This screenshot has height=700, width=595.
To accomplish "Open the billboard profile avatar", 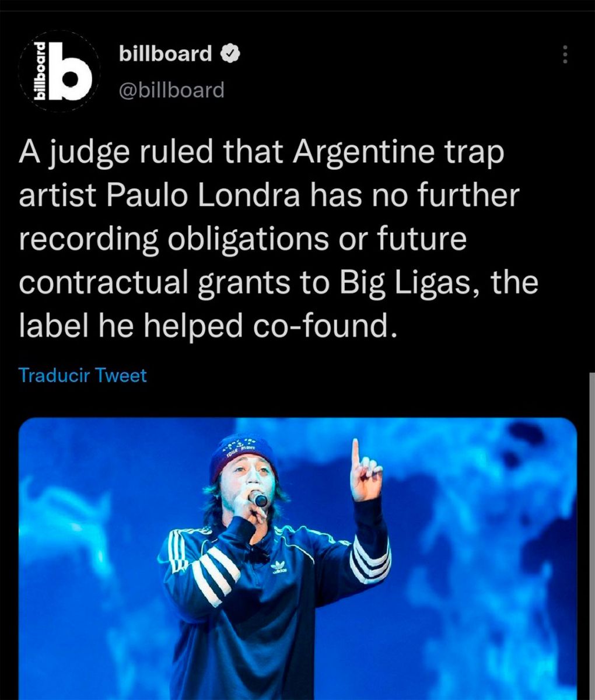I will tap(60, 71).
